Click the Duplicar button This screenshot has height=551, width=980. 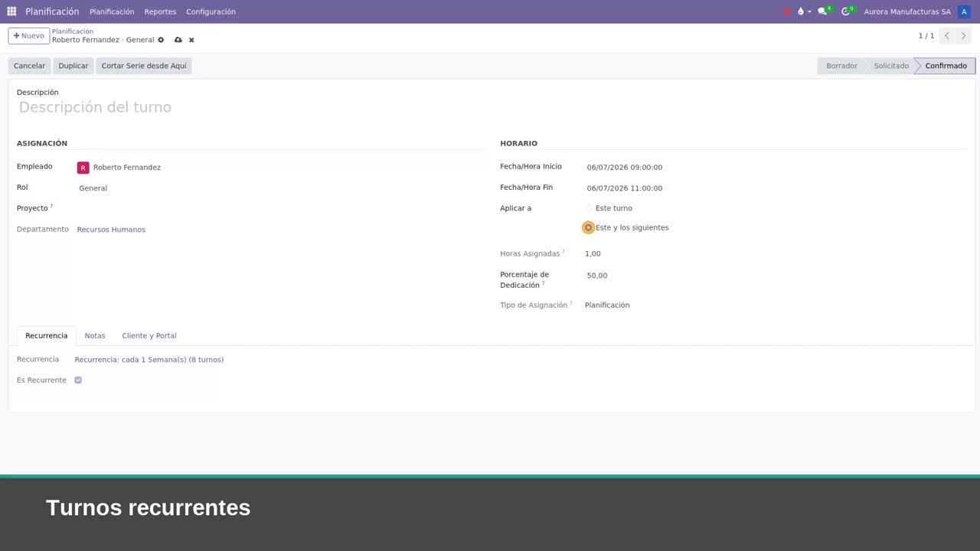click(x=73, y=66)
